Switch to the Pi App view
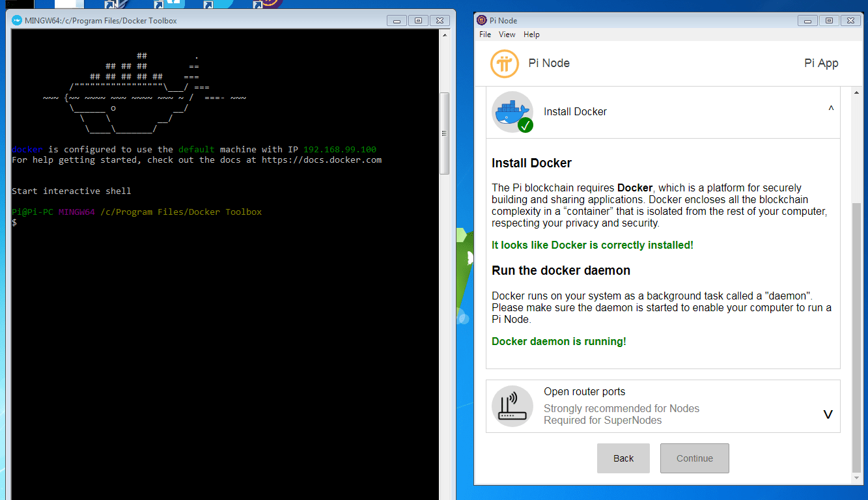Image resolution: width=868 pixels, height=500 pixels. (x=821, y=63)
